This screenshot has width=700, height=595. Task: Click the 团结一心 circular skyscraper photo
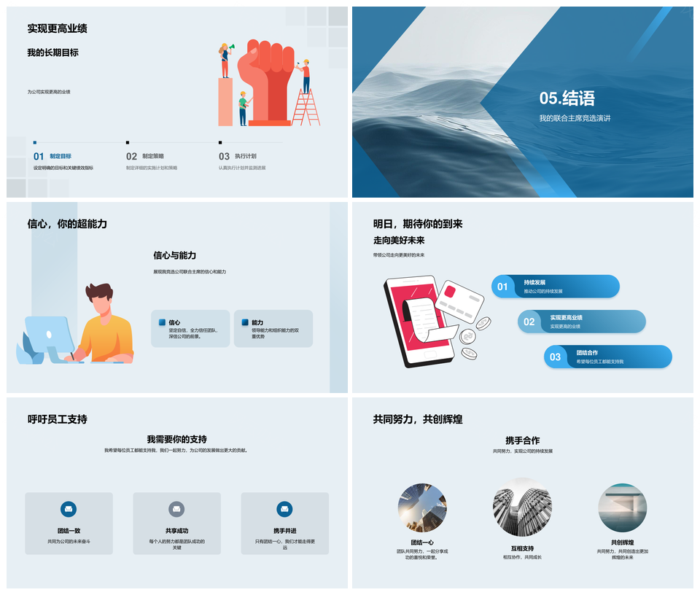click(422, 507)
